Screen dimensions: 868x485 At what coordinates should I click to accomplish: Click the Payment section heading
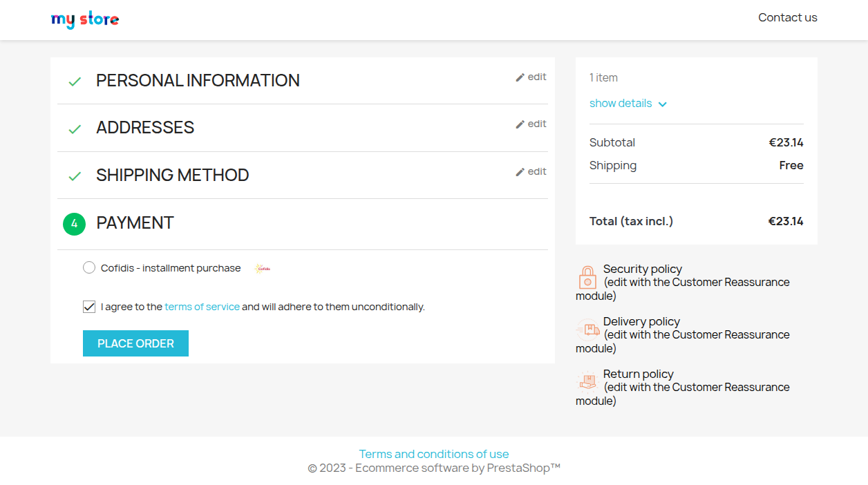(x=135, y=223)
